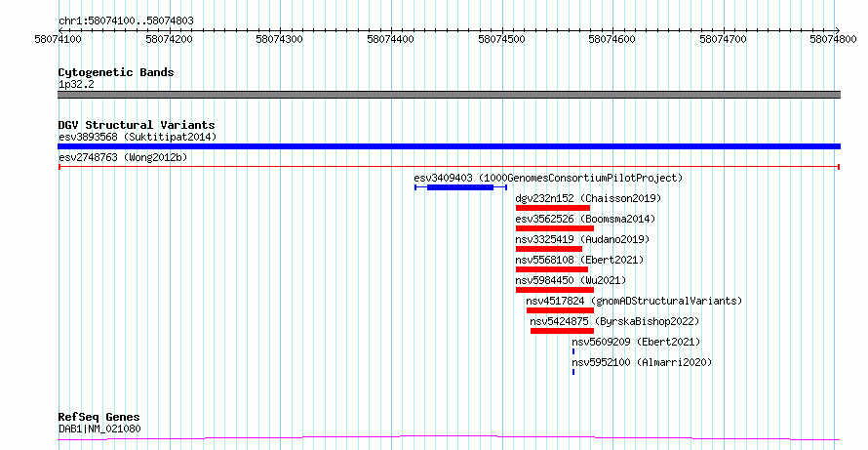Screen dimensions: 868x450
Task: Select the blue esv3893568 variant bar
Action: click(x=449, y=146)
